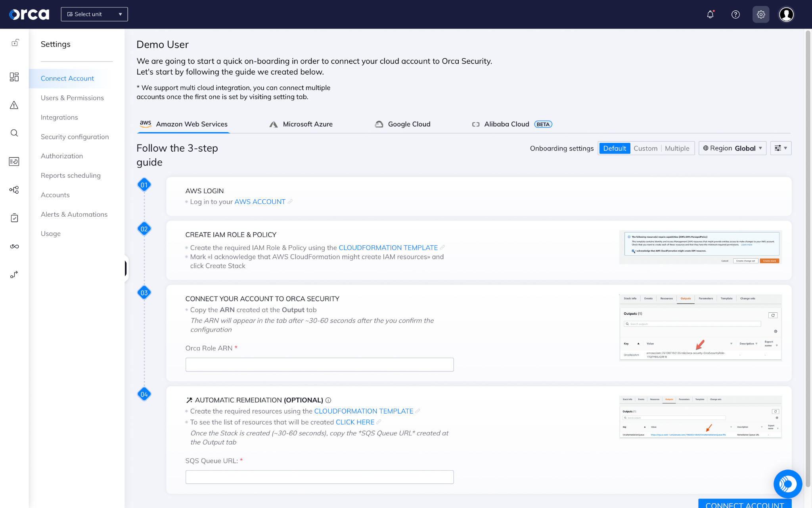Viewport: 812px width, 508px height.
Task: Open Integrations settings
Action: [59, 117]
